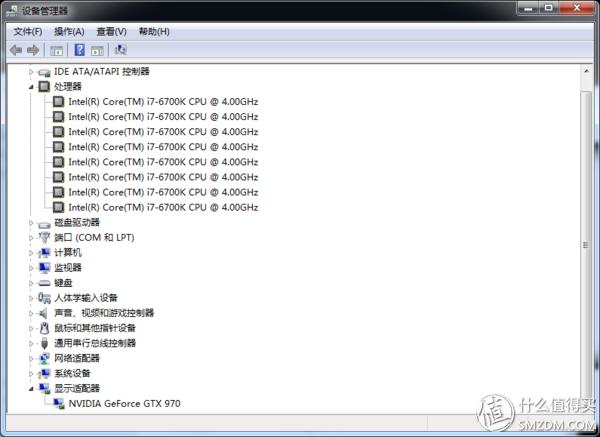Image resolution: width=600 pixels, height=437 pixels.
Task: Open the 文件(F) menu
Action: tap(28, 31)
